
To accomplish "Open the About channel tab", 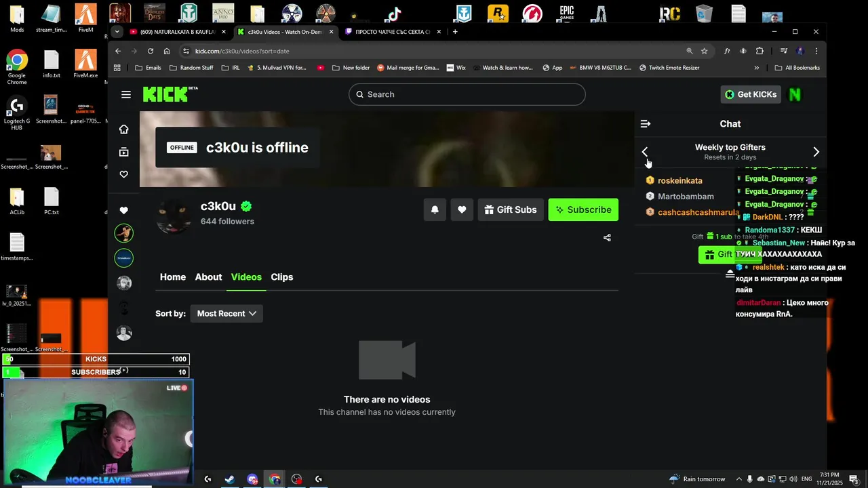I will pyautogui.click(x=208, y=277).
